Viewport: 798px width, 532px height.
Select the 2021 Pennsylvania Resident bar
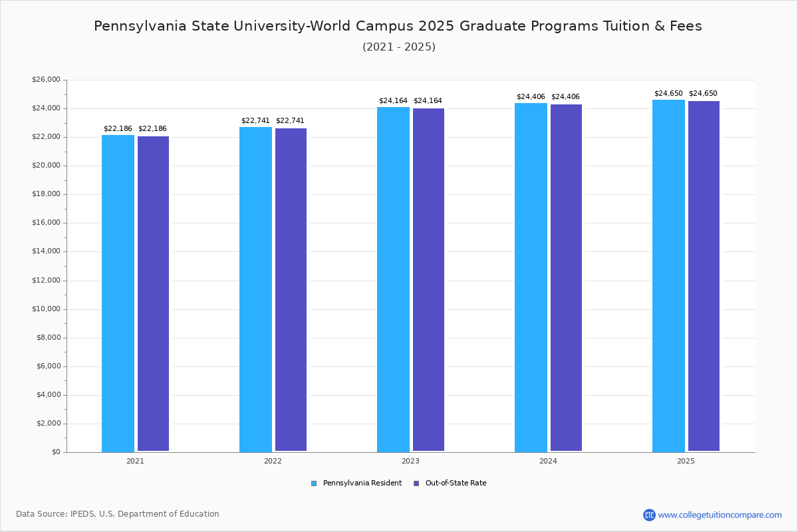(118, 293)
